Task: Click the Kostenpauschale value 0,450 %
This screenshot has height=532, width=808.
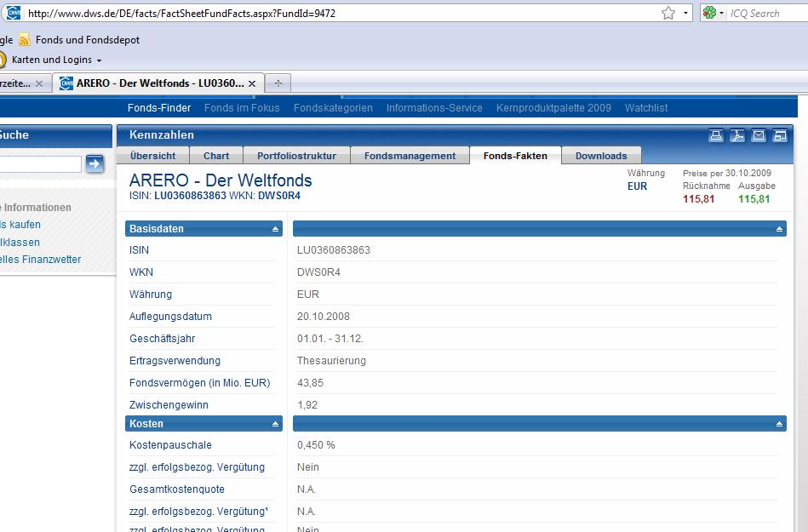Action: click(316, 445)
